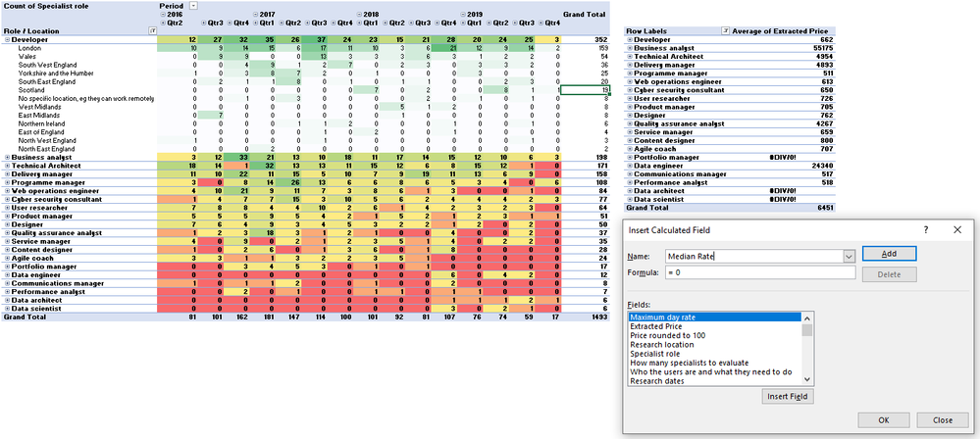This screenshot has width=980, height=439.
Task: Click the #DIV/0! cell for Portfolio manager
Action: (784, 158)
